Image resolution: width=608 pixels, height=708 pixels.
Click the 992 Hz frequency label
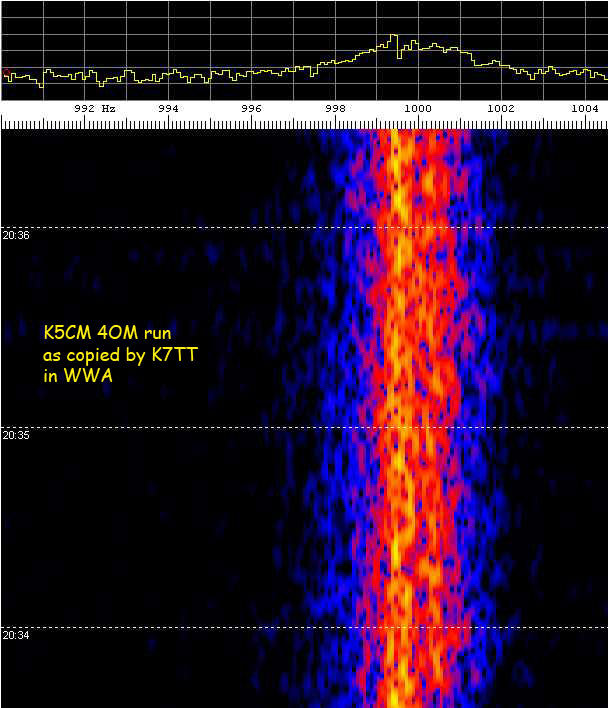coord(95,108)
